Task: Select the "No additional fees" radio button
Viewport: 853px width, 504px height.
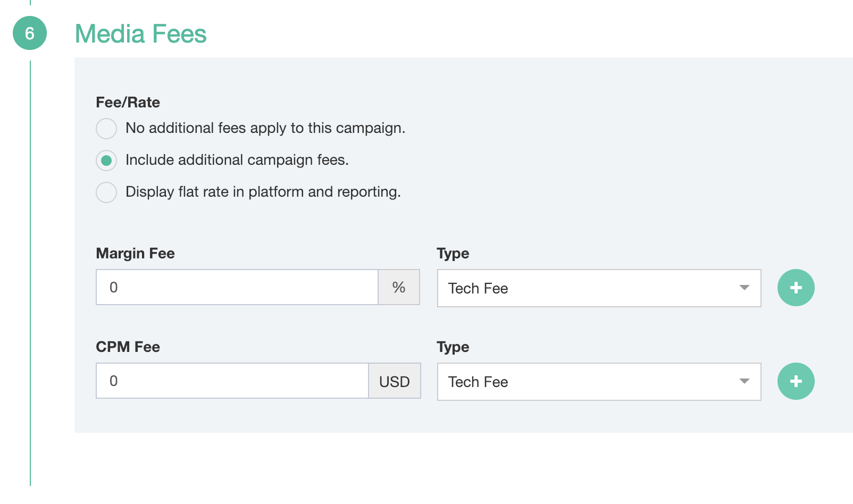Action: pos(106,129)
